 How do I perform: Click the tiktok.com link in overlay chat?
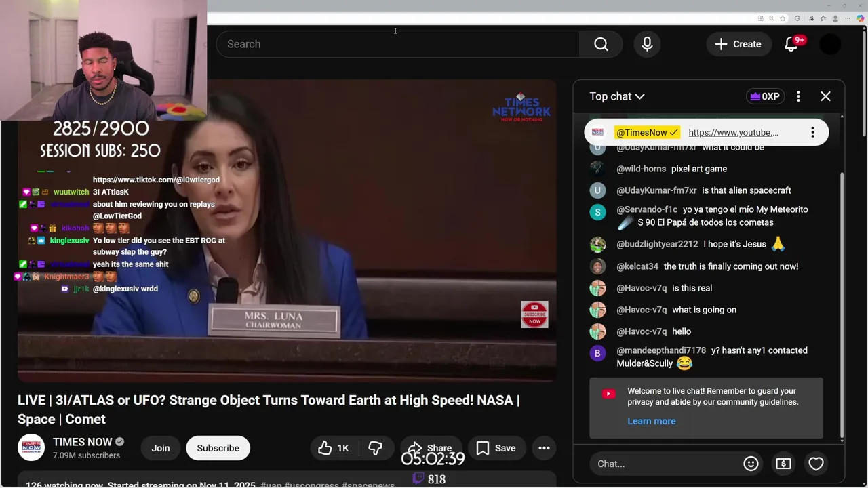coord(156,180)
